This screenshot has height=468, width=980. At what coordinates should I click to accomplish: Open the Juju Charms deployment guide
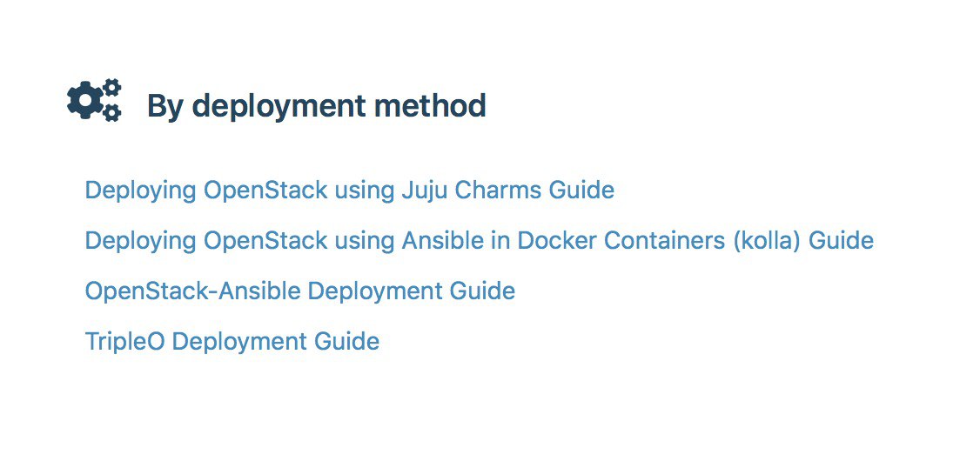(x=349, y=190)
